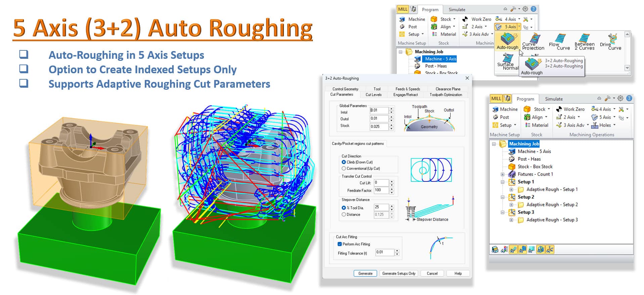The width and height of the screenshot is (644, 295).
Task: Switch to the Cut Levels tab
Action: (374, 95)
